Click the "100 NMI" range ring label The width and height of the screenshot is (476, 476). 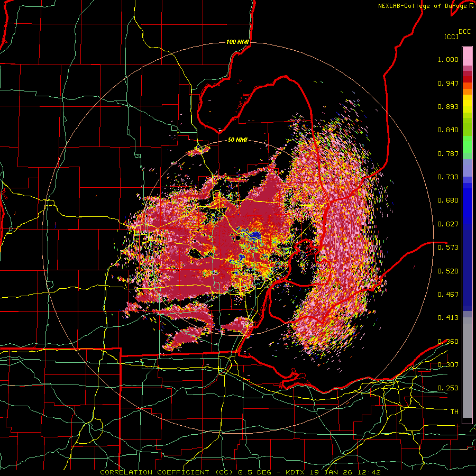[x=237, y=42]
